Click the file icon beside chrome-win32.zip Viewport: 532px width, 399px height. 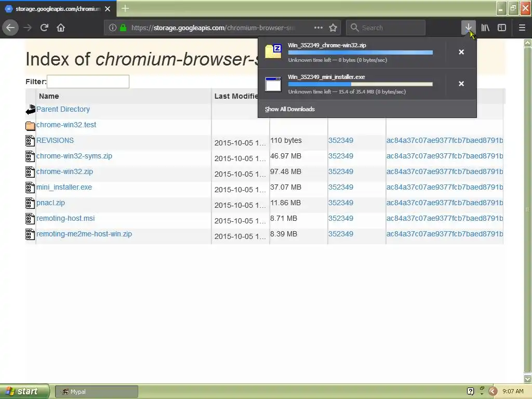30,172
